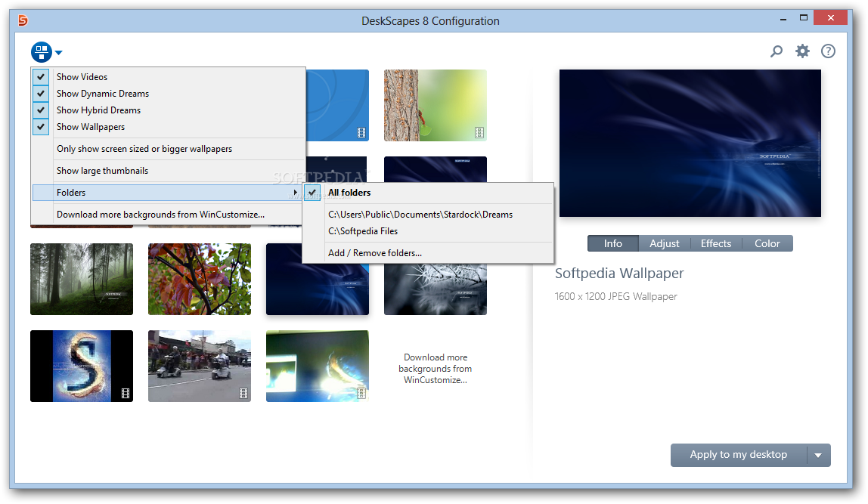This screenshot has height=504, width=868.
Task: Click Download more backgrounds link in grid
Action: (435, 369)
